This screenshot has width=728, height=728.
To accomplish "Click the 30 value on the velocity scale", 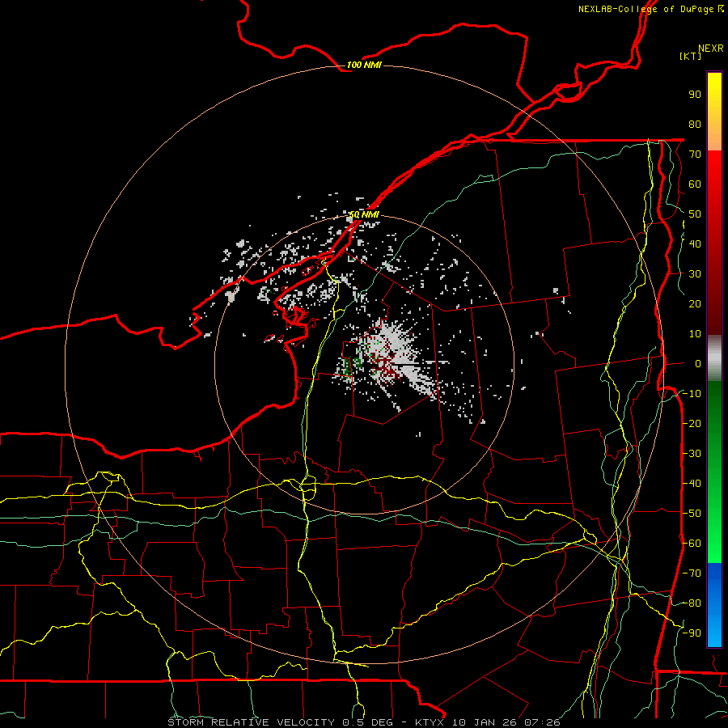I will tap(695, 274).
